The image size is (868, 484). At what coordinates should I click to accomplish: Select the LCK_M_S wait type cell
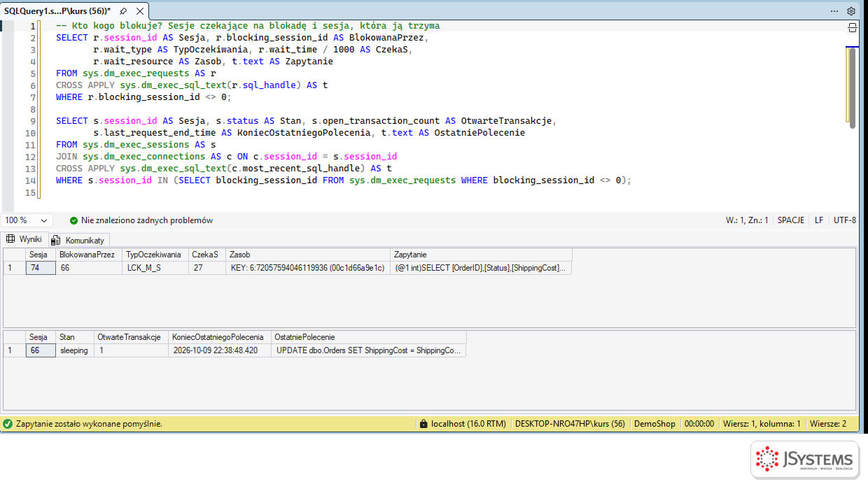click(155, 268)
